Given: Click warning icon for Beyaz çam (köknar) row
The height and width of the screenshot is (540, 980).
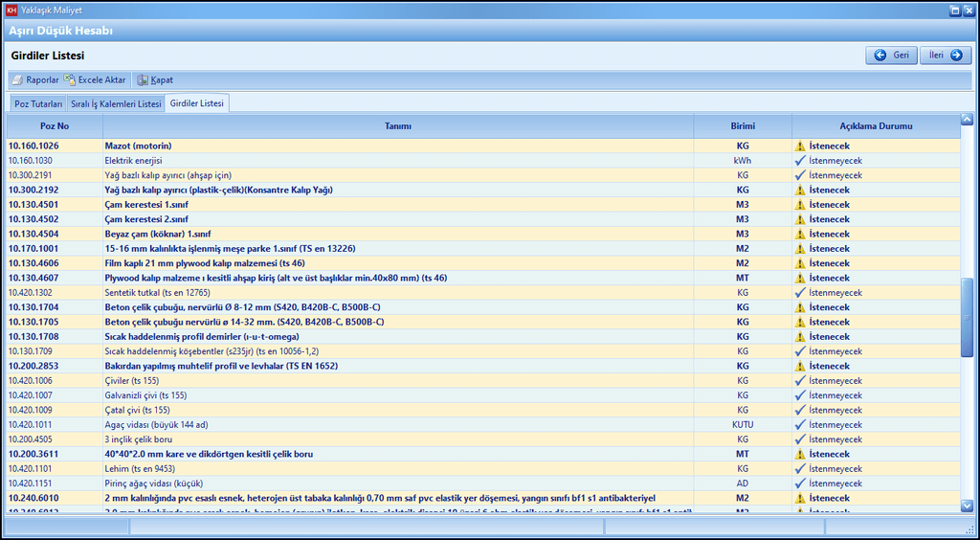Looking at the screenshot, I should pos(799,235).
